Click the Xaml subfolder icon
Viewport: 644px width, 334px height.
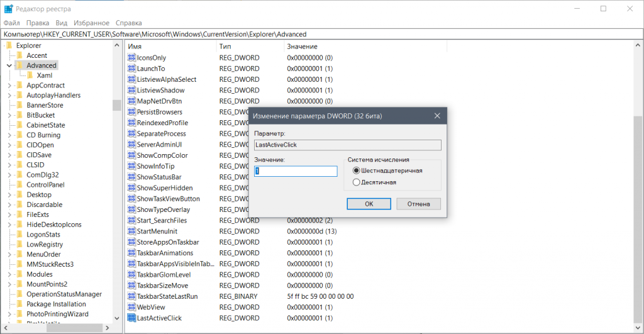click(x=30, y=75)
